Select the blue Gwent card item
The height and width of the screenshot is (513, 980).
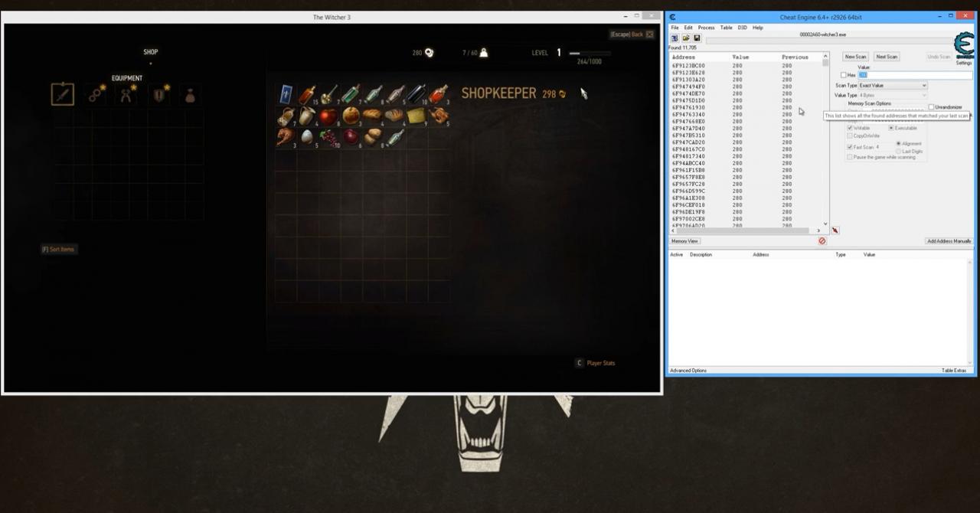tap(286, 95)
